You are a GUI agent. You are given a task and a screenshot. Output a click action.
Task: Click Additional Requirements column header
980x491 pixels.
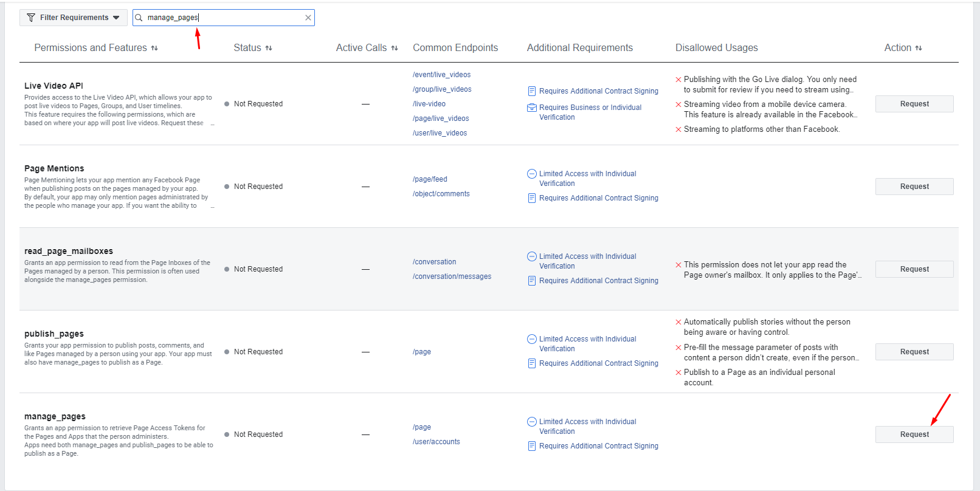[x=580, y=47]
